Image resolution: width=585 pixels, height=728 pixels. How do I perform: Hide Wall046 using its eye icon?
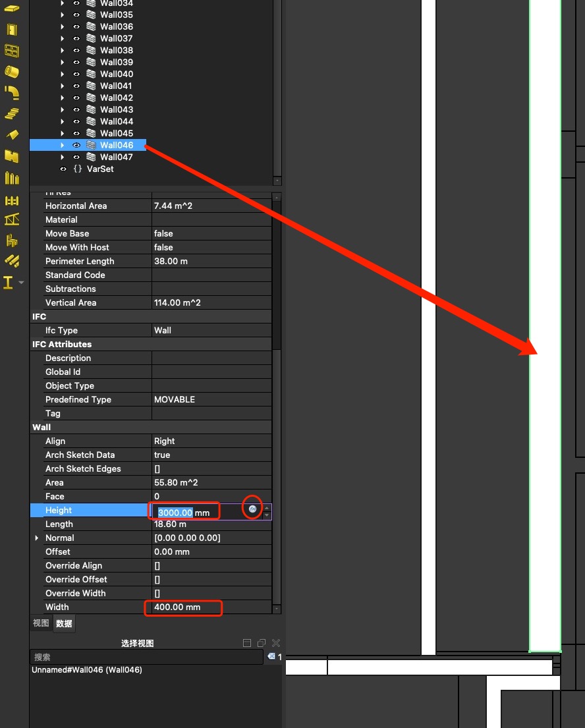coord(76,146)
